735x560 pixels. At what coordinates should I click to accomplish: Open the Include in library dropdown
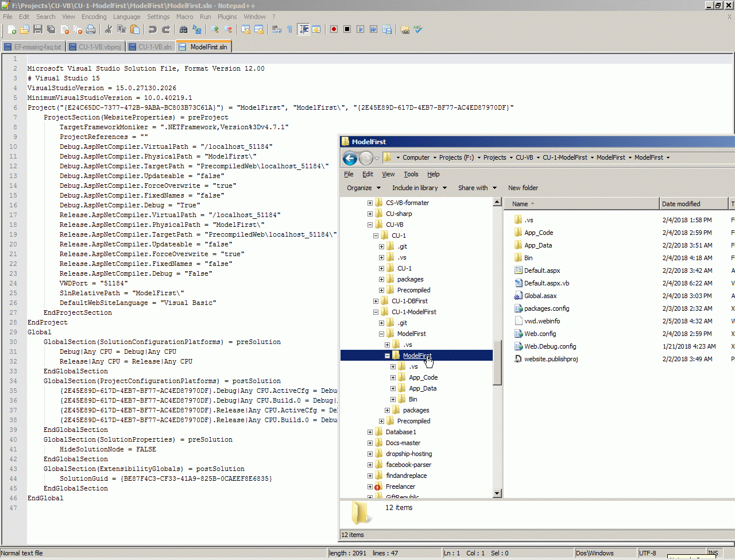pos(419,188)
